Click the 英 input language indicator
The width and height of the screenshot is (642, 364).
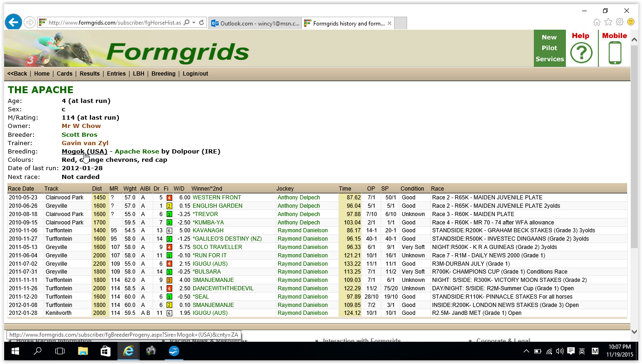[582, 351]
